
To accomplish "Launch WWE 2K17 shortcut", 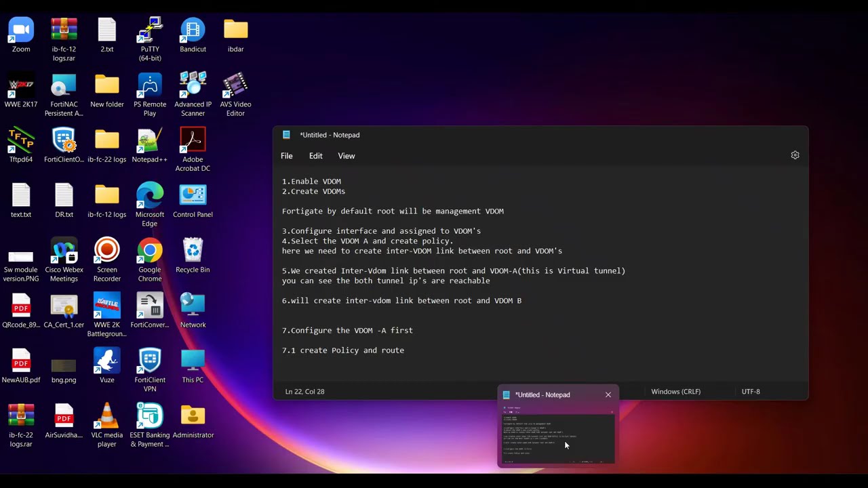I will click(21, 91).
